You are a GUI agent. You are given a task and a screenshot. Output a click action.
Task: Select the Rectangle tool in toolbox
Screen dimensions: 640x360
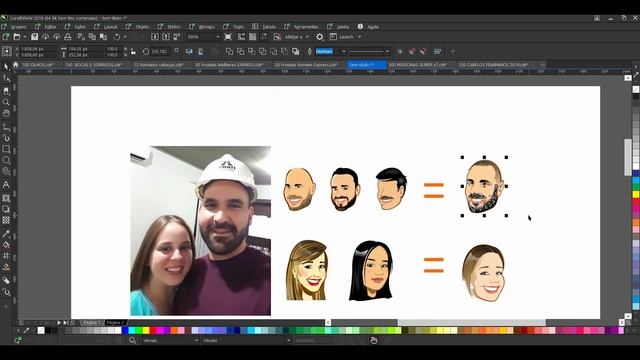(6, 149)
